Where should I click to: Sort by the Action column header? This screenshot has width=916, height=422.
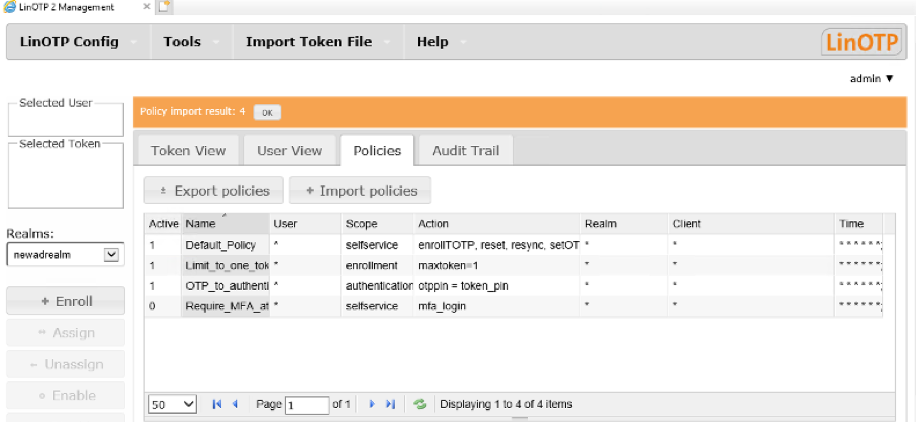point(497,224)
